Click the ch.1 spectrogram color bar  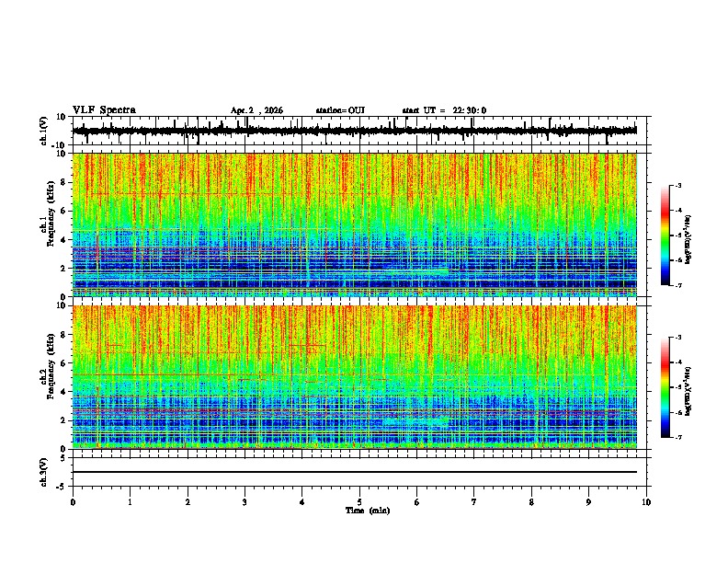tap(665, 236)
